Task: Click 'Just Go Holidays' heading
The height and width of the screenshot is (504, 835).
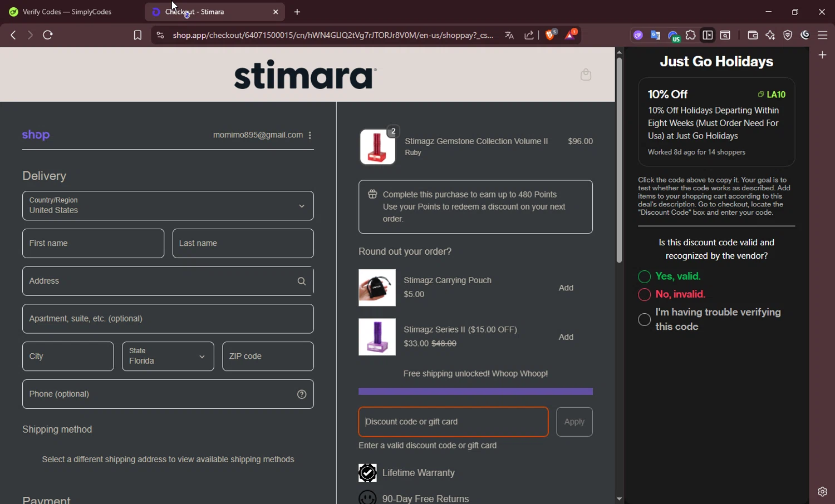Action: pyautogui.click(x=716, y=61)
